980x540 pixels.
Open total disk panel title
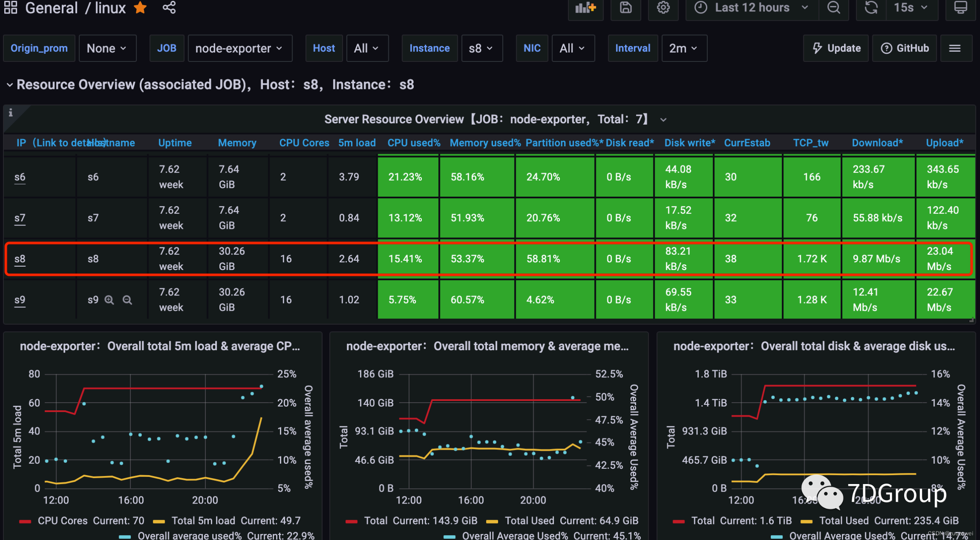tap(814, 346)
